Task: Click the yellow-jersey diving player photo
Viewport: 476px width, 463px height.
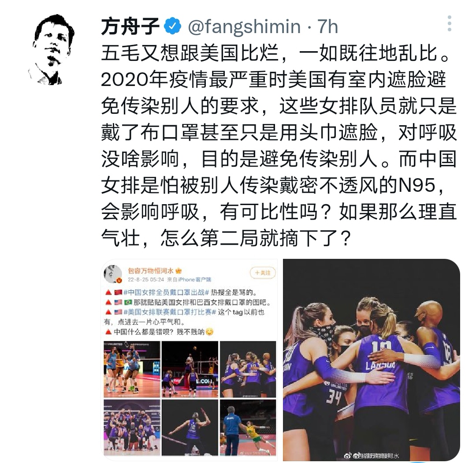Action: click(248, 427)
